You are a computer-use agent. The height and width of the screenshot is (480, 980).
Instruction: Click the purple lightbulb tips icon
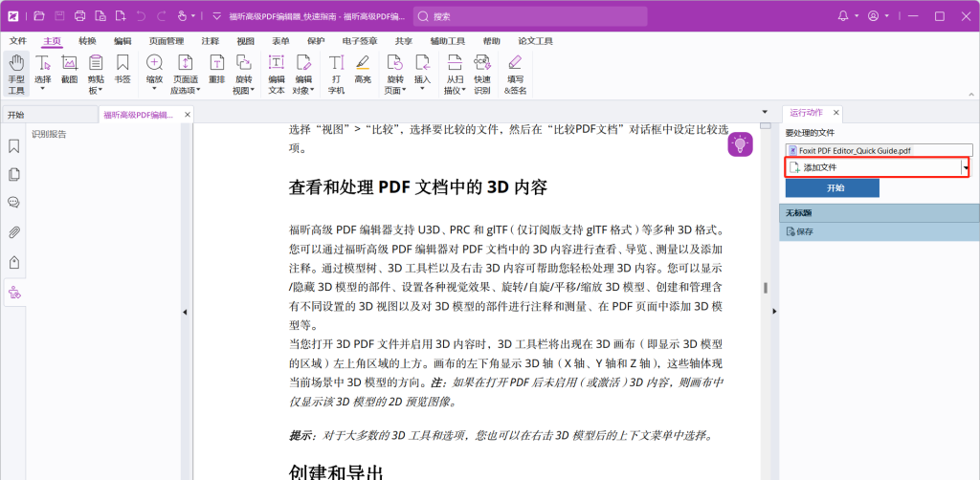click(x=740, y=144)
